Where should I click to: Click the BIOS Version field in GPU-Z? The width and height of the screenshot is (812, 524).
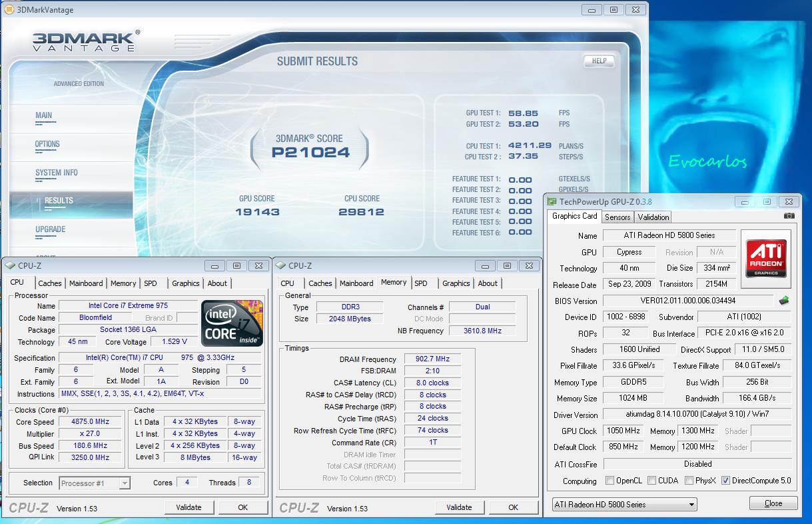(x=688, y=301)
